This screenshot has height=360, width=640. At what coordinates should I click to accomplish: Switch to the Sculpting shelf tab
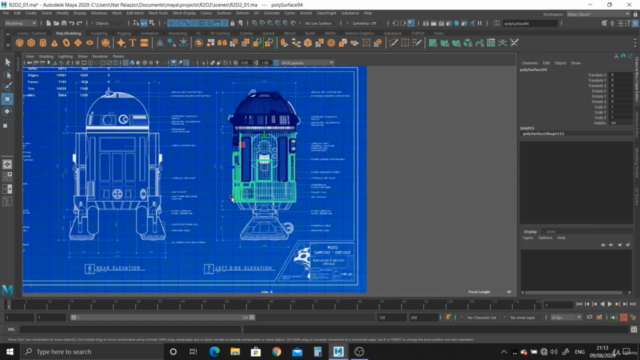click(x=99, y=33)
